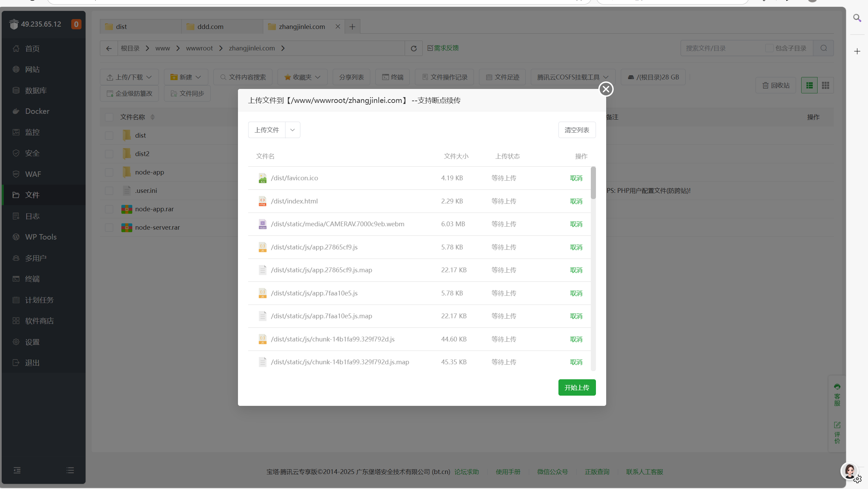Close the upload dialog with X icon
Viewport: 868px width, 489px height.
[606, 89]
